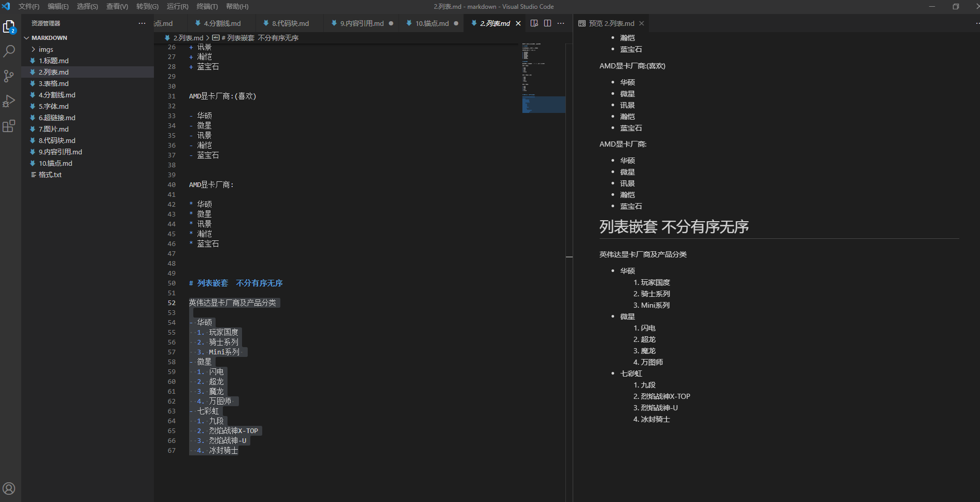The width and height of the screenshot is (980, 502).
Task: Open the 查看(V) menu
Action: tap(117, 7)
